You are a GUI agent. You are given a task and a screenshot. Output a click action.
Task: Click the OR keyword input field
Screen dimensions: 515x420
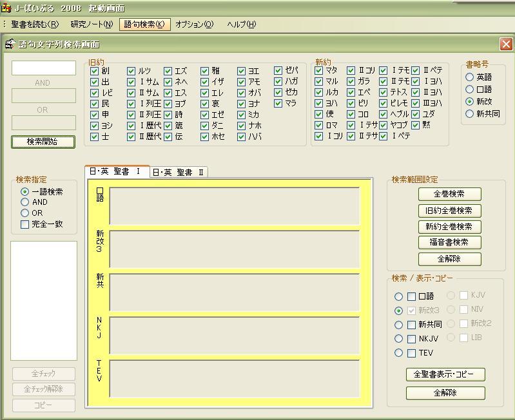[x=44, y=123]
